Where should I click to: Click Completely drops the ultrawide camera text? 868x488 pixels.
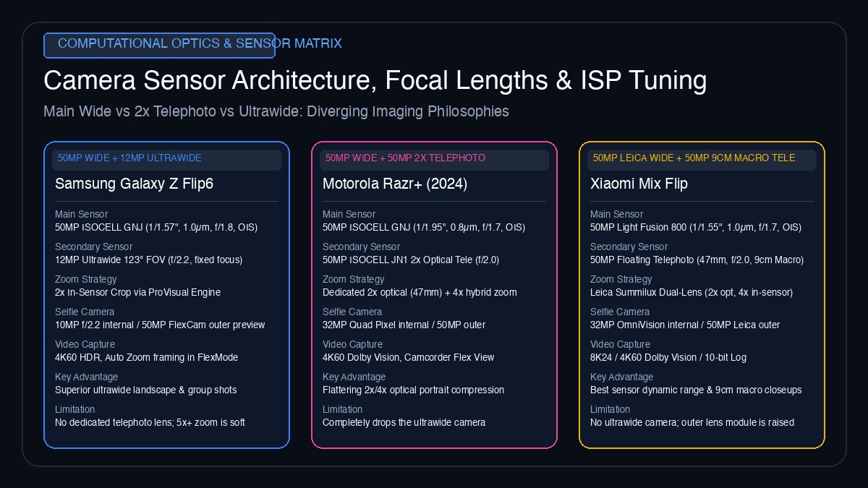click(x=404, y=422)
